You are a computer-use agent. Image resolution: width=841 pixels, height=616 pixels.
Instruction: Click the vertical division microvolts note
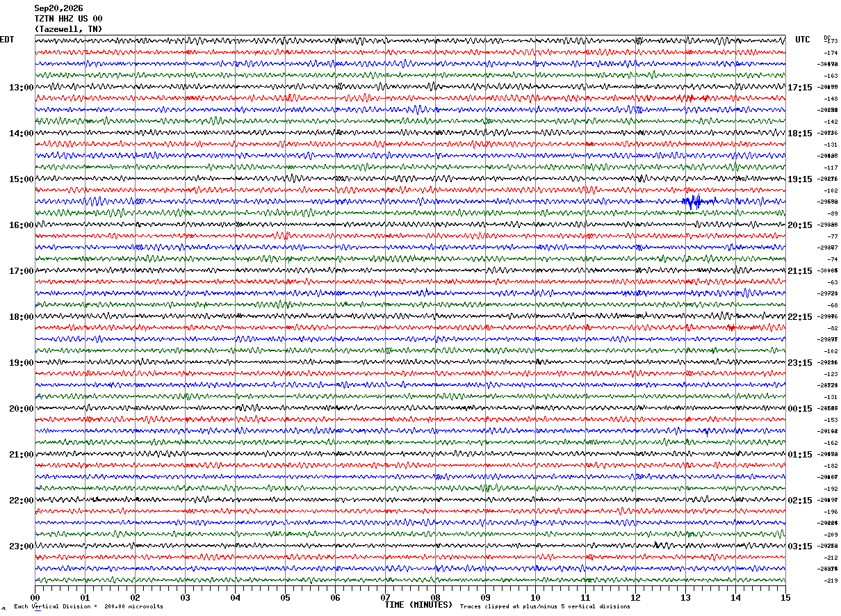pos(88,607)
